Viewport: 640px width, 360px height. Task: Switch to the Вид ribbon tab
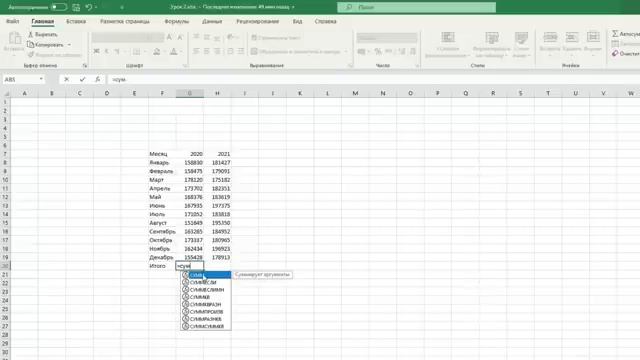click(298, 21)
